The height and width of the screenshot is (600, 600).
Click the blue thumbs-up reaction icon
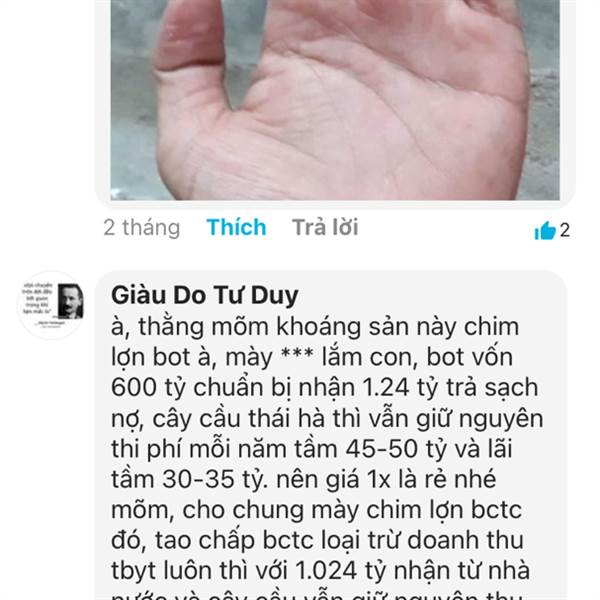tap(545, 231)
